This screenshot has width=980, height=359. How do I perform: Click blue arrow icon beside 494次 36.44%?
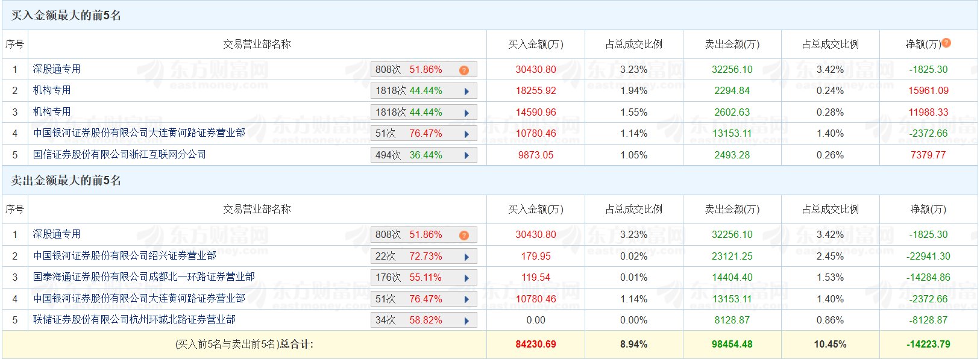point(466,155)
